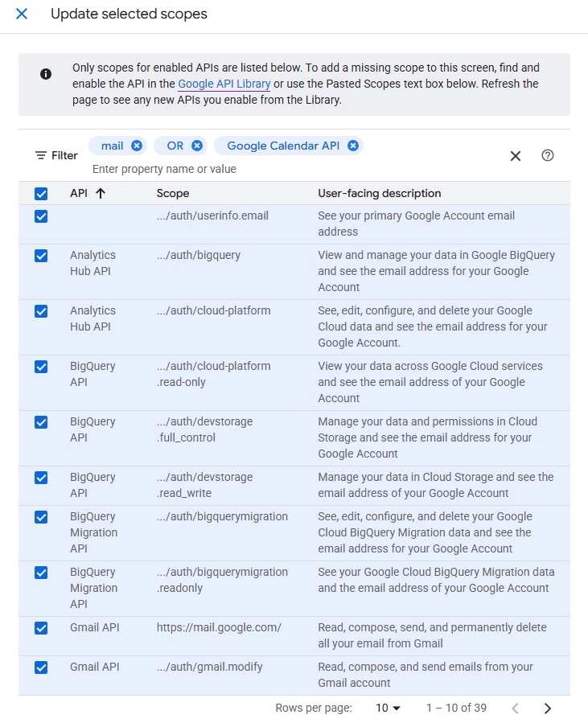Image resolution: width=588 pixels, height=727 pixels.
Task: Uncheck the devstorage.full_control row checkbox
Action: click(41, 422)
